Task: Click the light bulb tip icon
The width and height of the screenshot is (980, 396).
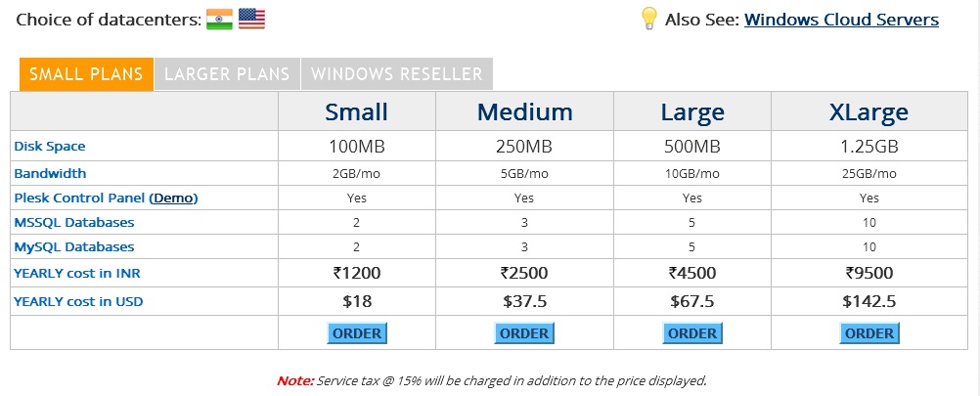Action: tap(649, 19)
